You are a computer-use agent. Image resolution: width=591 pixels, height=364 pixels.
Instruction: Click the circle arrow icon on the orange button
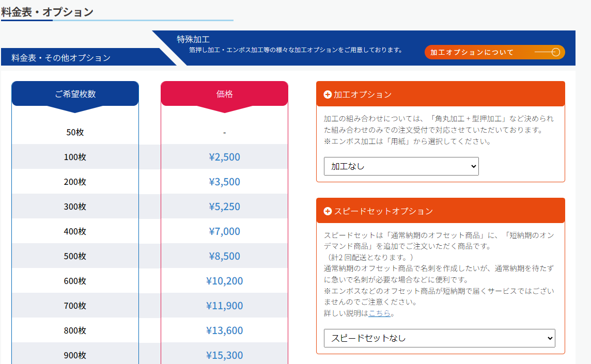coord(555,52)
